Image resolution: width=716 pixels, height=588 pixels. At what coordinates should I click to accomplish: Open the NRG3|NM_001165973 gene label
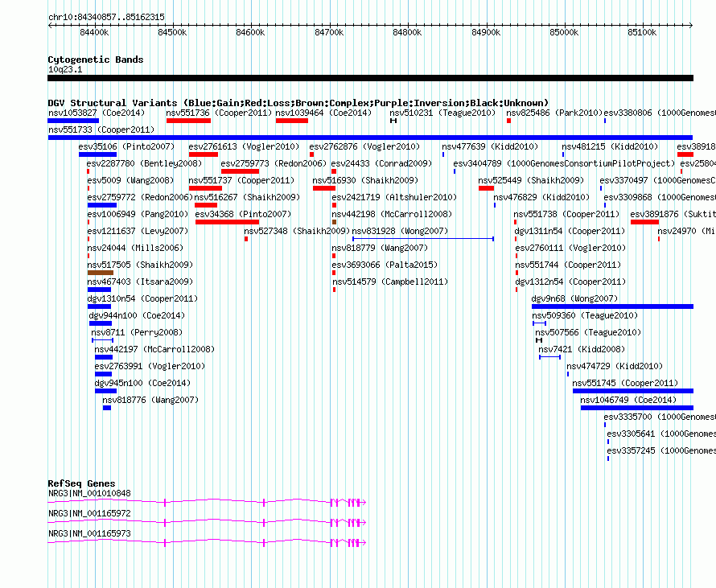(89, 533)
